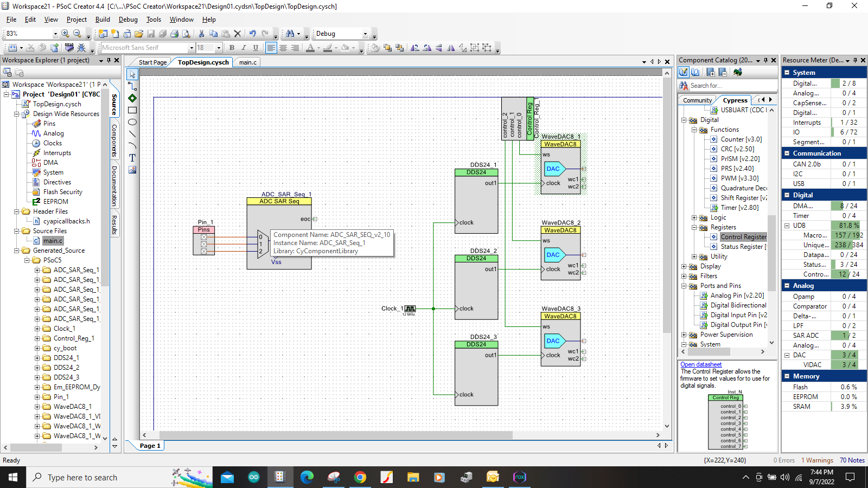The image size is (868, 488).
Task: Collapse the Design Wide Resources node
Action: pyautogui.click(x=16, y=114)
